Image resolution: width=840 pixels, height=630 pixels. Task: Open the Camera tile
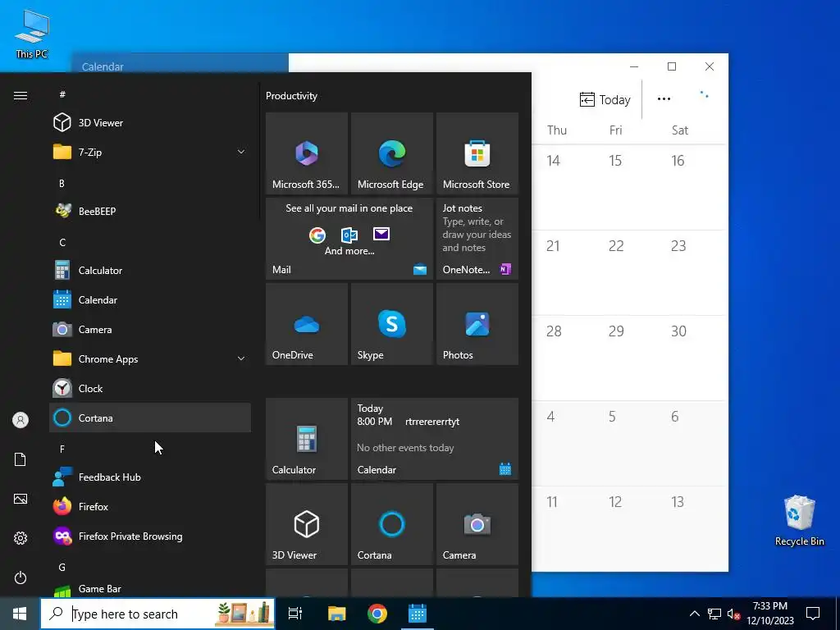477,524
